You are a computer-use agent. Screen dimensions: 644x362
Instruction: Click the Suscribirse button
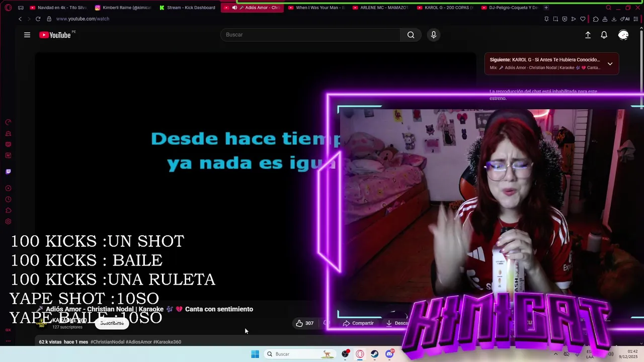112,323
